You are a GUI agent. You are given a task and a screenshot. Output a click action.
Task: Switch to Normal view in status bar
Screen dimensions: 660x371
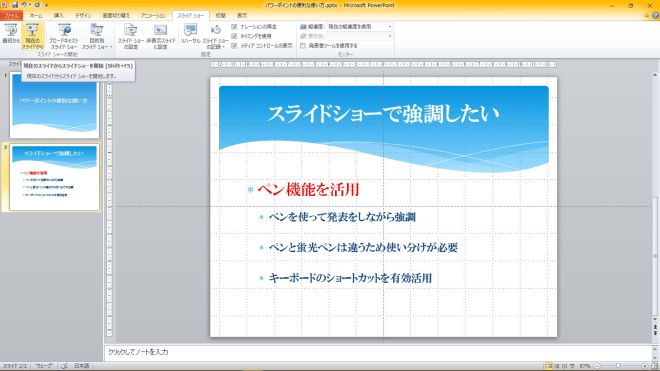tap(549, 366)
